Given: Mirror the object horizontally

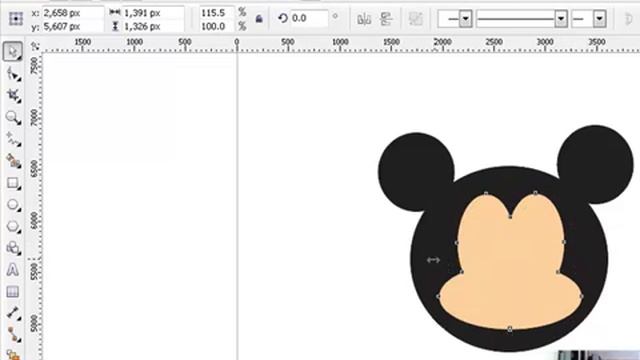Looking at the screenshot, I should (364, 19).
